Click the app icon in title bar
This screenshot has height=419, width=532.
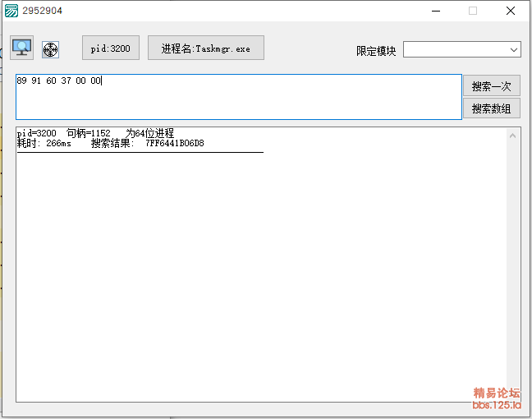[11, 11]
